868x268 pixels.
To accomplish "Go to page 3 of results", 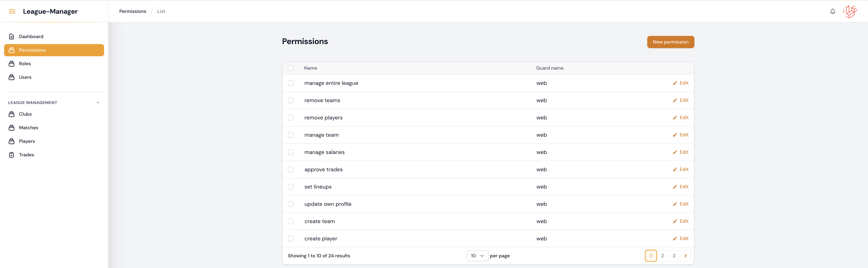I will (x=674, y=256).
